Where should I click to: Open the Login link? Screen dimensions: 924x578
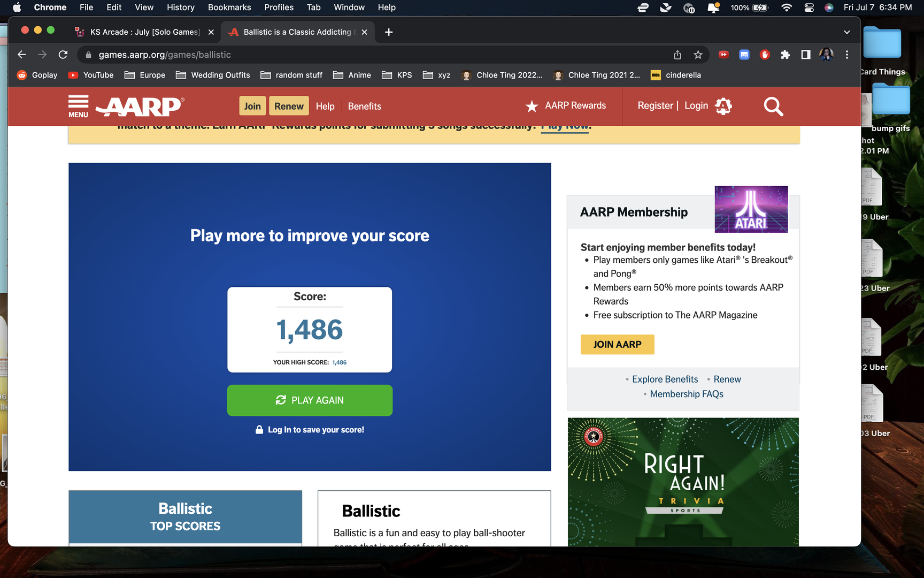tap(696, 106)
